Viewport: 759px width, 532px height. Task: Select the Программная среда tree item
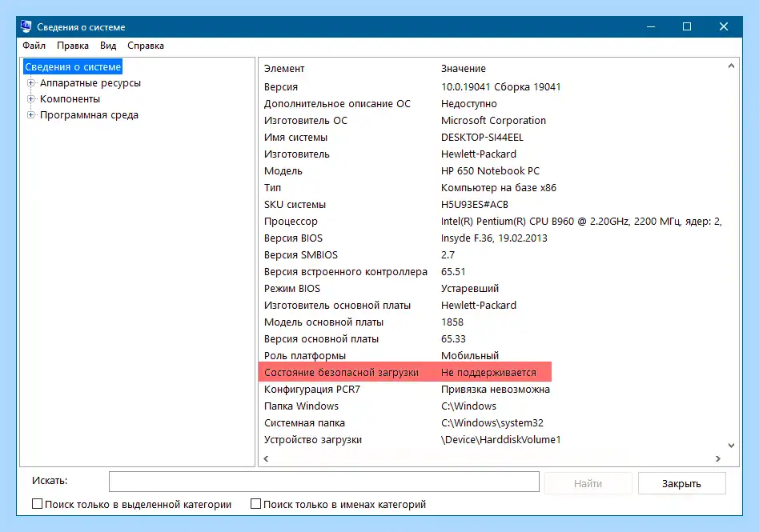point(89,114)
